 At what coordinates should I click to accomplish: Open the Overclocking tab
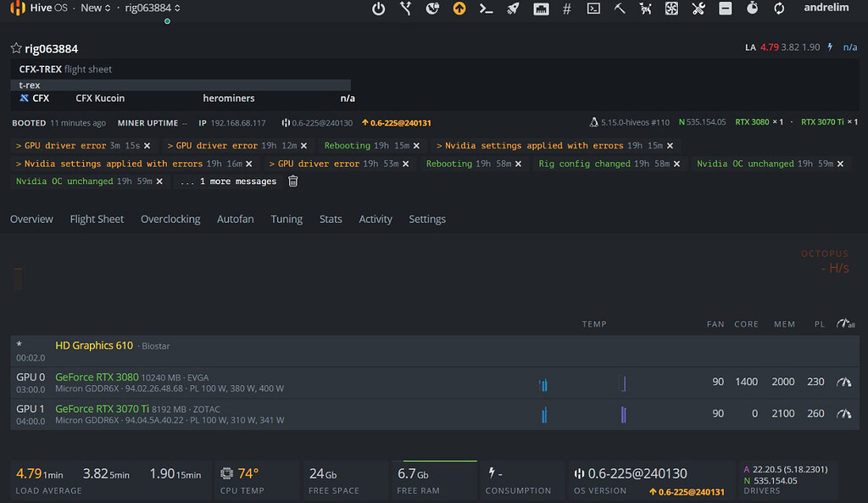170,219
